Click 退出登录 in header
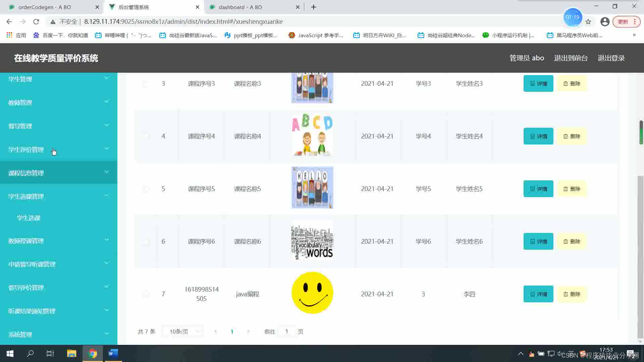This screenshot has width=644, height=362. 611,58
